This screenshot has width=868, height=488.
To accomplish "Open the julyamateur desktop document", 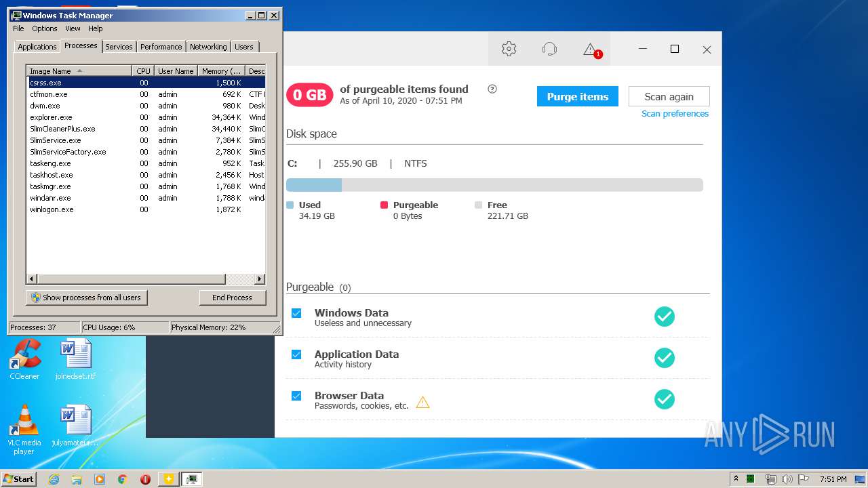I will click(75, 426).
